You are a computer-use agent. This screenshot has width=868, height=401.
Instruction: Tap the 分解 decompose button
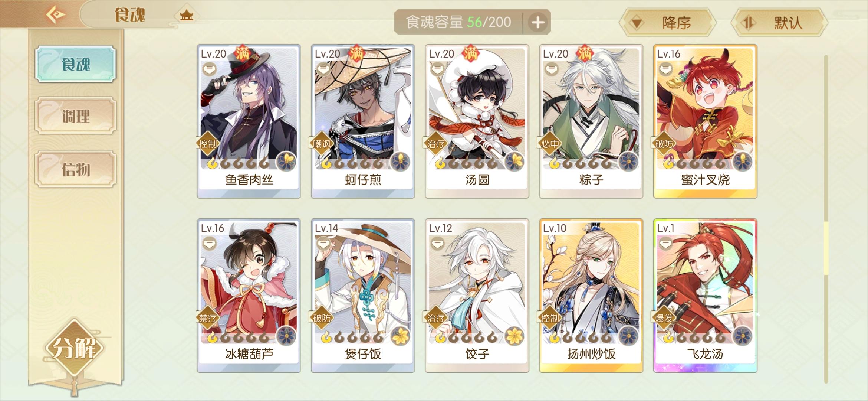(x=75, y=348)
